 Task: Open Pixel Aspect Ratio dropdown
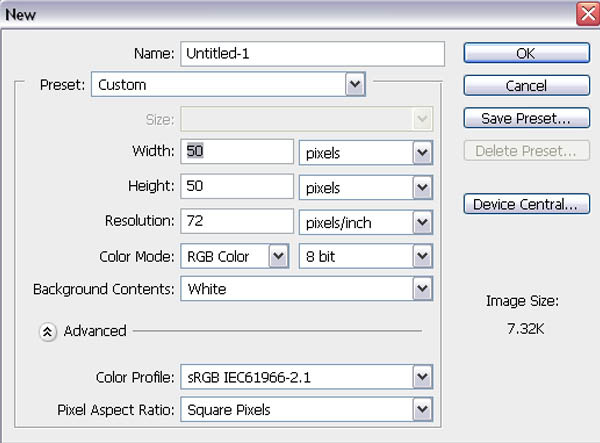[422, 409]
